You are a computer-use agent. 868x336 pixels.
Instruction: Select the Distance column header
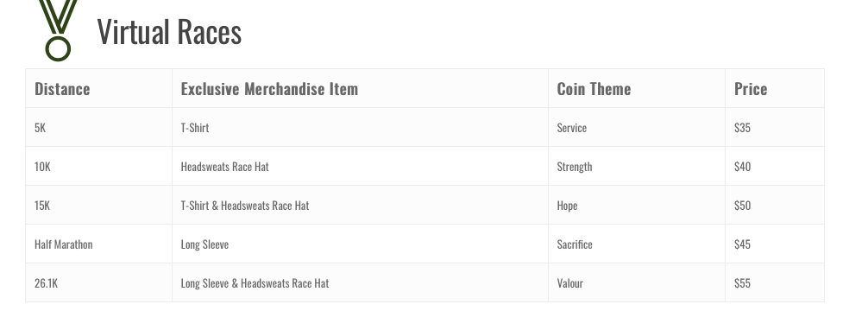tap(98, 89)
